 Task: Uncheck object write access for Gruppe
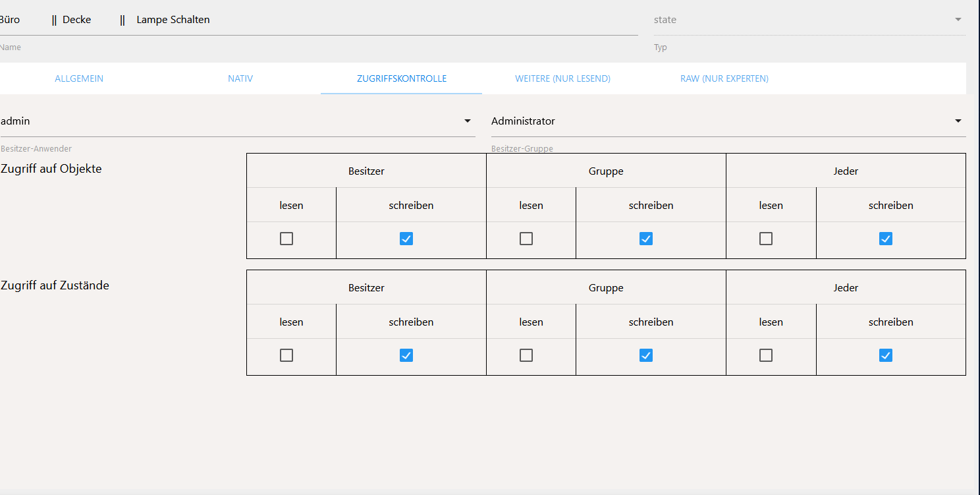tap(646, 239)
